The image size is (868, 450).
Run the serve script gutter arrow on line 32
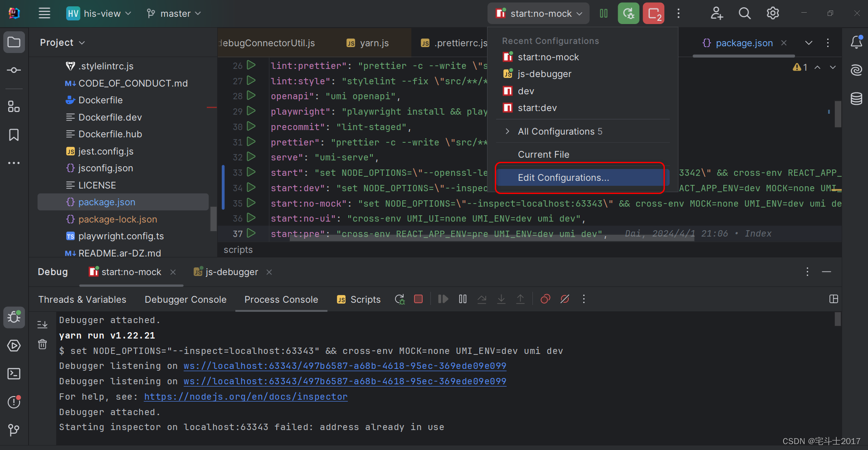point(251,157)
